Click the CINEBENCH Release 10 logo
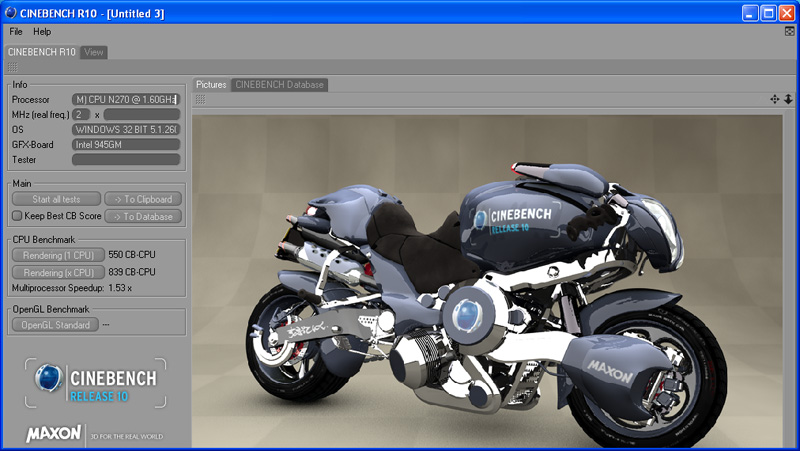 [x=95, y=383]
